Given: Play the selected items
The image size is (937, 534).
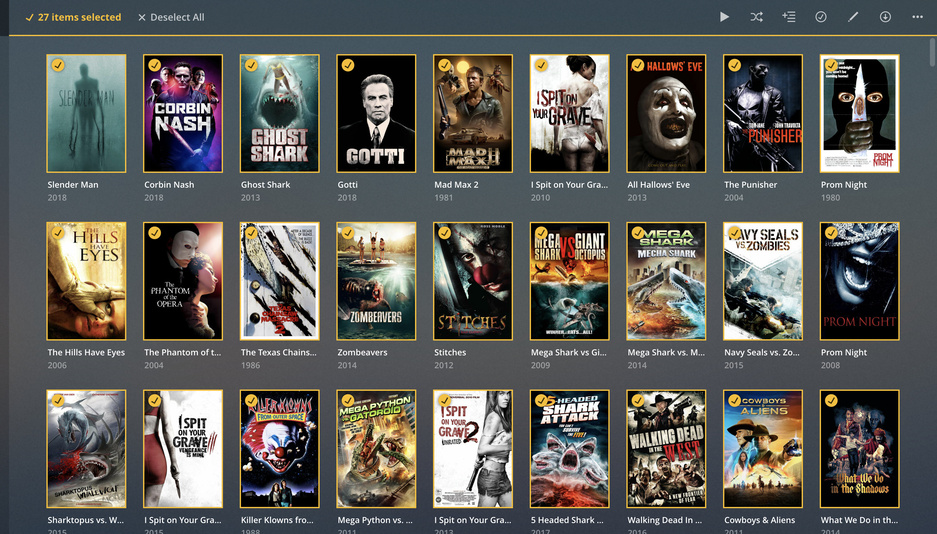Looking at the screenshot, I should (724, 17).
